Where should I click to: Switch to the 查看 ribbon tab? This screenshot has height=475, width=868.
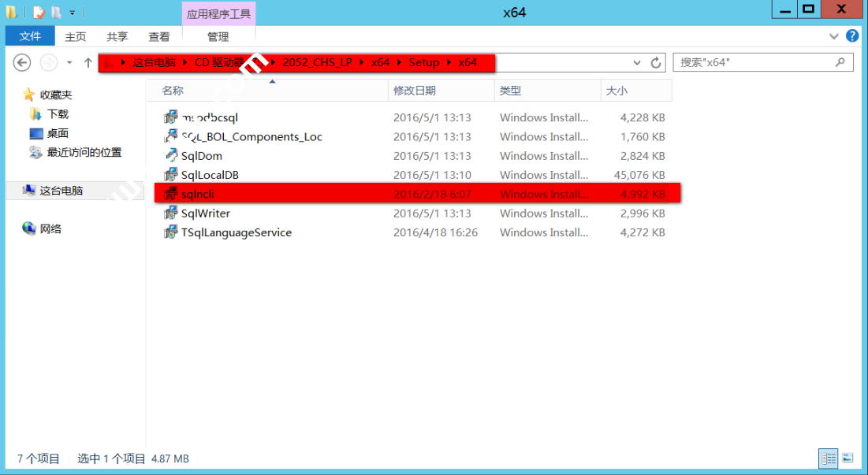(x=158, y=35)
